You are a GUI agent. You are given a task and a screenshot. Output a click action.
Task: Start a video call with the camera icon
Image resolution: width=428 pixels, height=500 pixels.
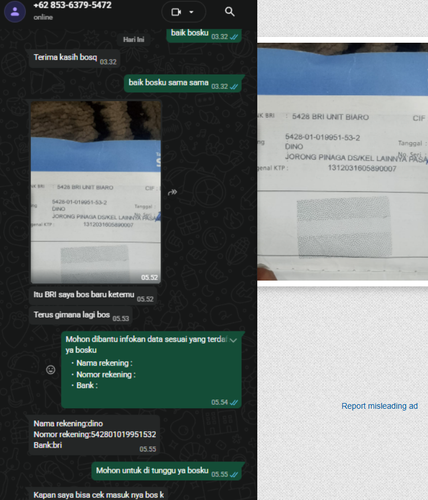pyautogui.click(x=176, y=12)
